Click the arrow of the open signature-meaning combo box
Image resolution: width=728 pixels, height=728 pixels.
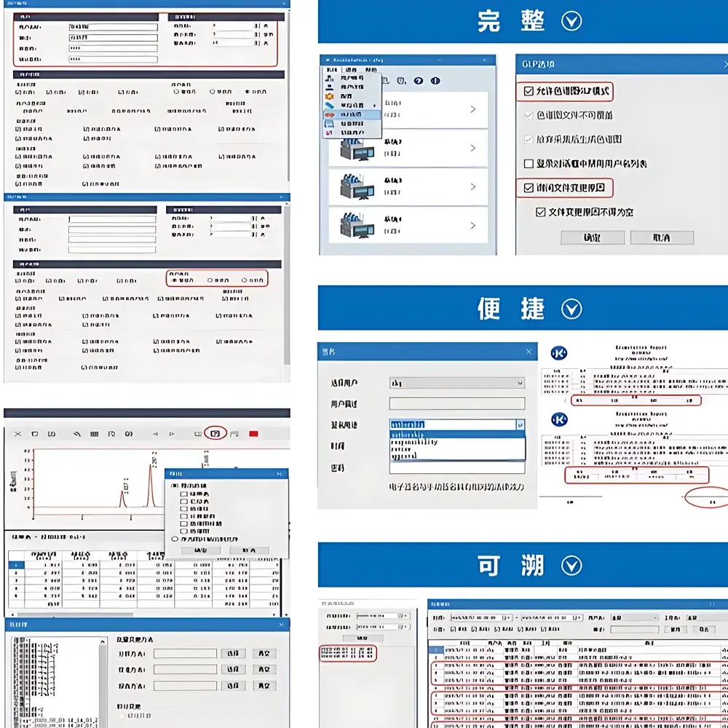[520, 424]
